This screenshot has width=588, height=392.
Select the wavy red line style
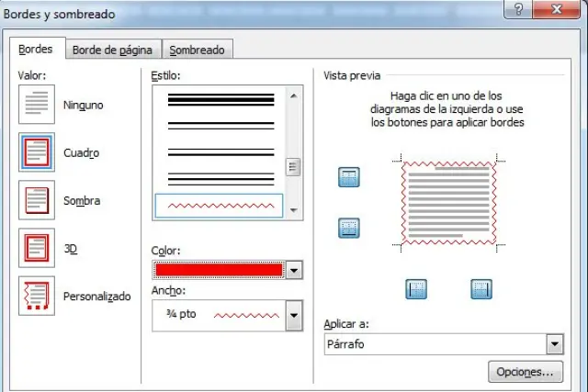point(220,205)
